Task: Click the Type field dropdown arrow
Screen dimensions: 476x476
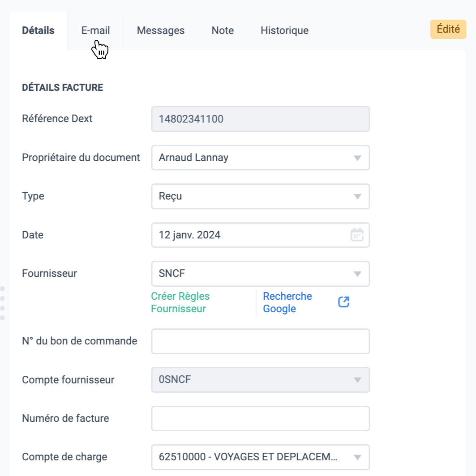Action: click(x=357, y=196)
